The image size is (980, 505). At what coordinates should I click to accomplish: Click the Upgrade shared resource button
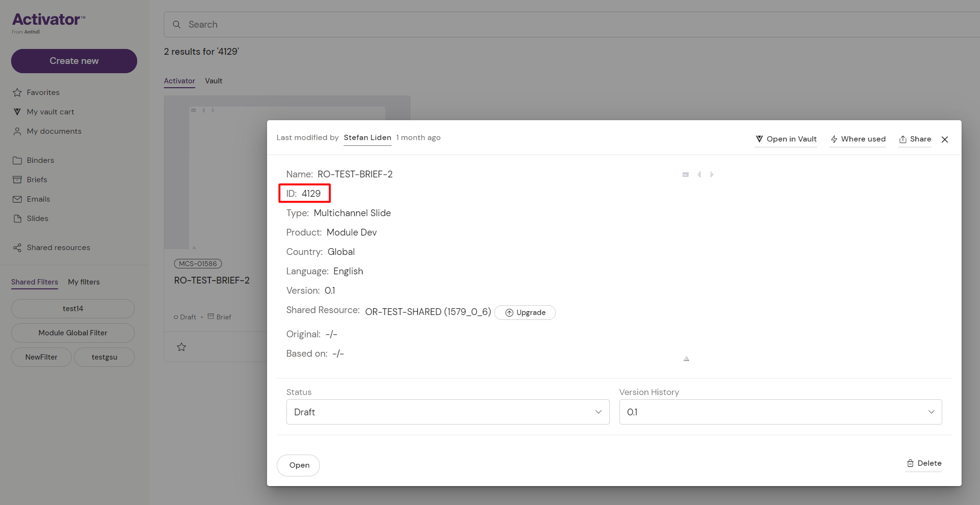525,313
